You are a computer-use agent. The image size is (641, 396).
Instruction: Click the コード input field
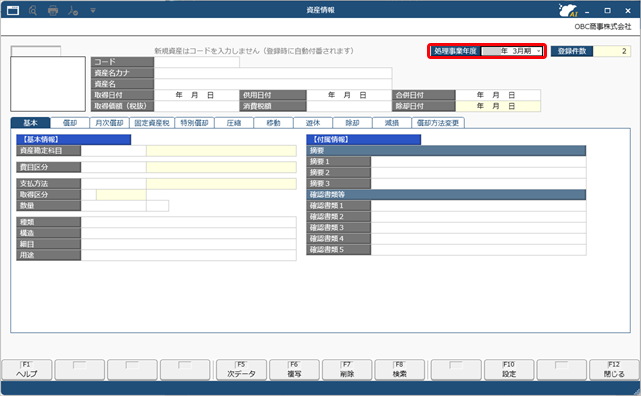pos(197,62)
